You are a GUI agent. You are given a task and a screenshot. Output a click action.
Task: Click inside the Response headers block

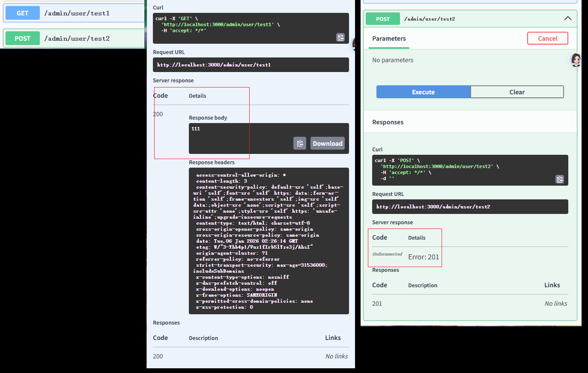[x=269, y=241]
